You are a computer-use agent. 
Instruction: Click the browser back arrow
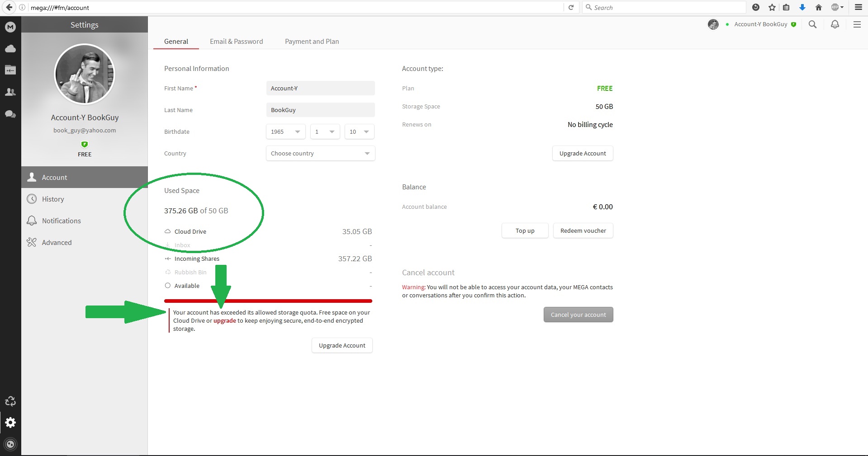coord(9,7)
